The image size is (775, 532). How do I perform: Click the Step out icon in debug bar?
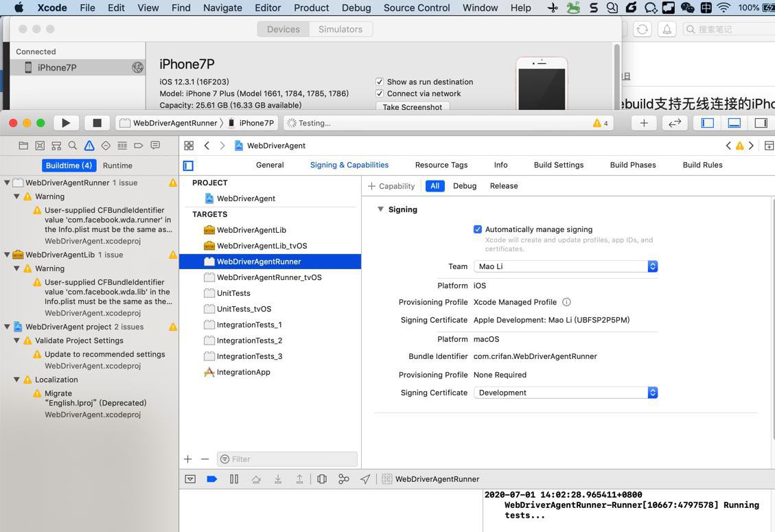tap(299, 479)
